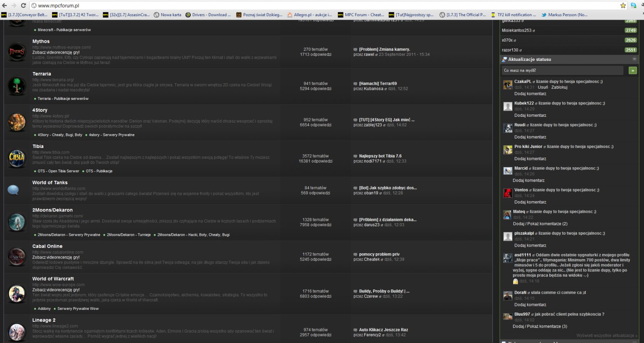
Task: Open the 2Moons/Dekaron forum icon
Action: 17,222
